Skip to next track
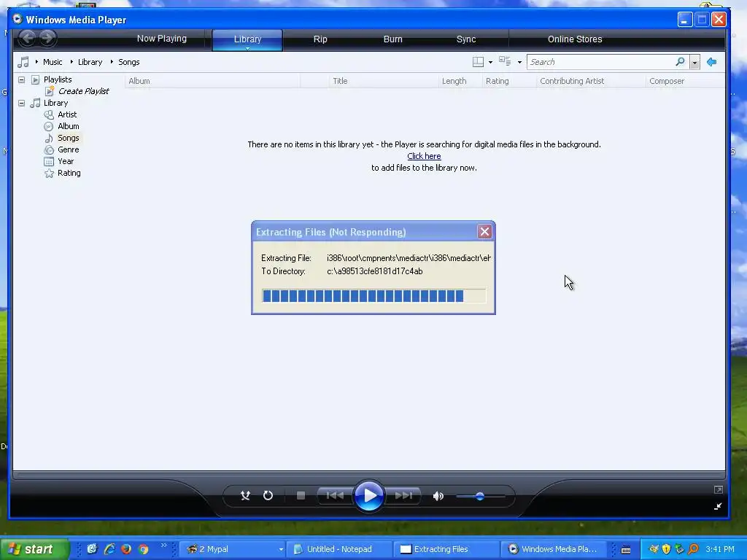Screen dimensions: 747x560 coord(403,496)
